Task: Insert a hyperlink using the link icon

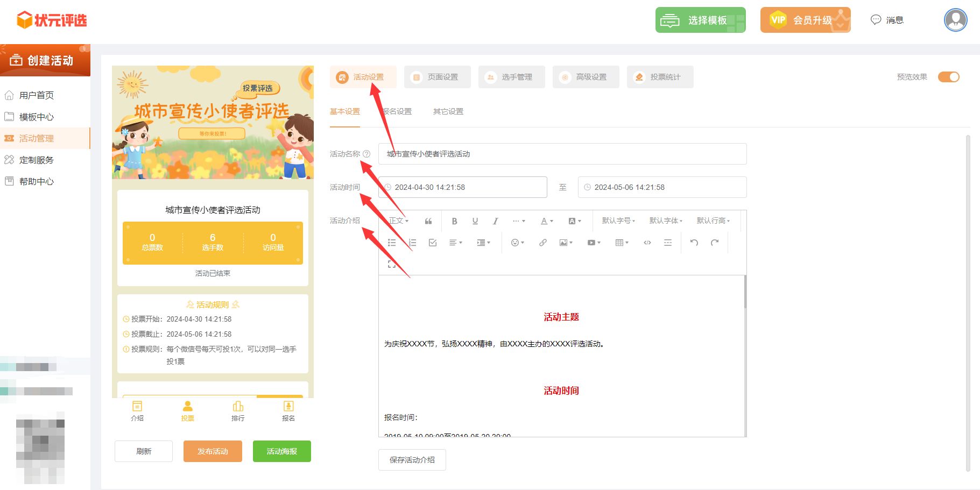Action: (542, 243)
